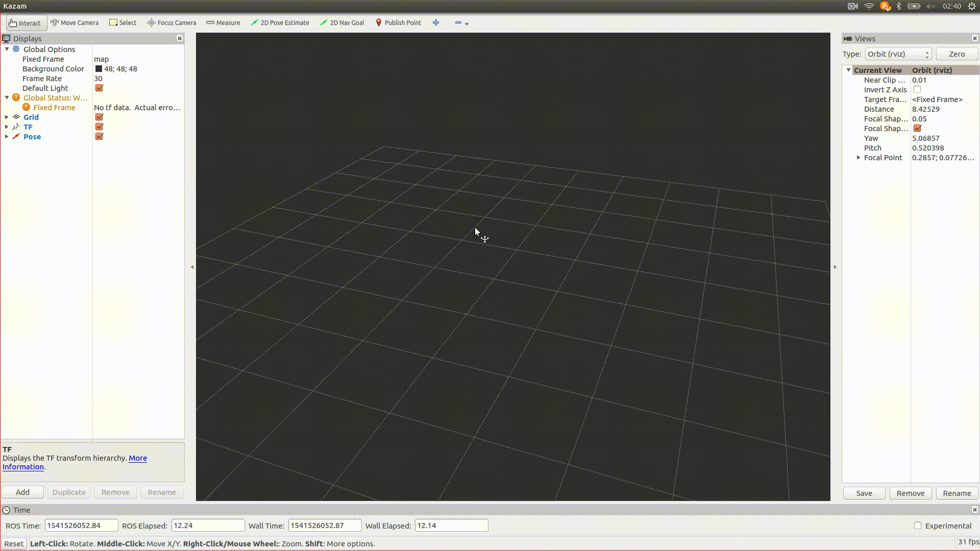The image size is (980, 551).
Task: Collapse the Global Options tree node
Action: [x=7, y=49]
